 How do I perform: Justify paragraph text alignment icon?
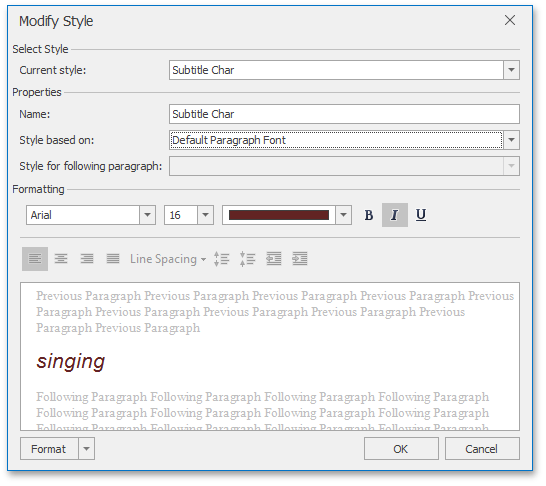[x=113, y=259]
